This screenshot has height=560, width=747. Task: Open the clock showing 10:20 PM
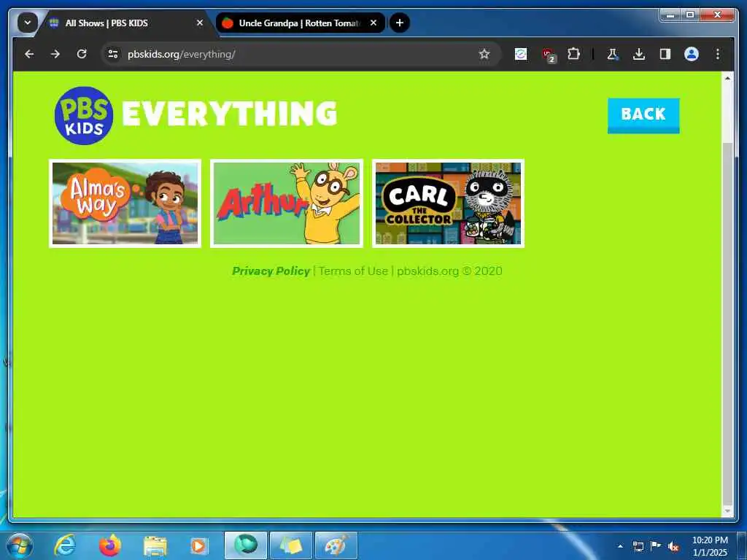pyautogui.click(x=710, y=545)
